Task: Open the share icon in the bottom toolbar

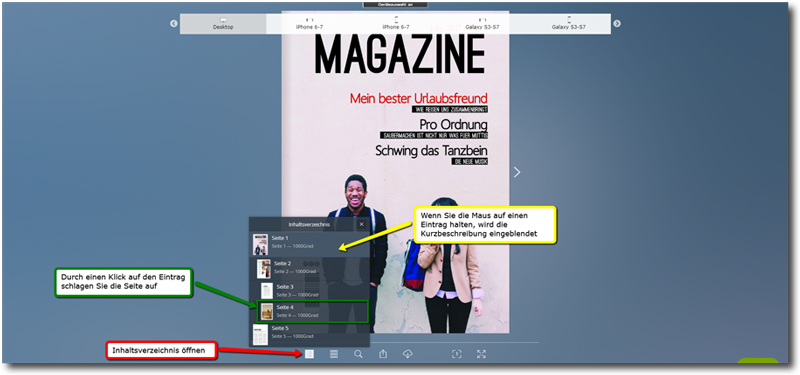Action: 383,354
